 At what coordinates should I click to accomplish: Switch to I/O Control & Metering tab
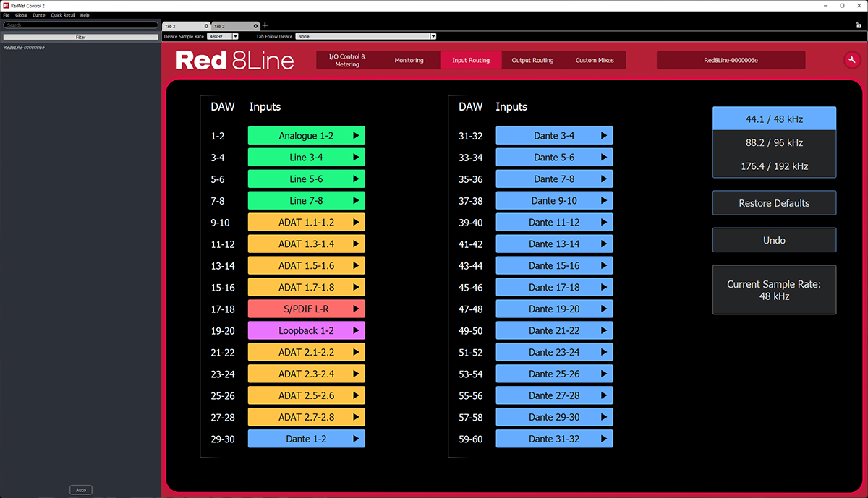pos(347,60)
